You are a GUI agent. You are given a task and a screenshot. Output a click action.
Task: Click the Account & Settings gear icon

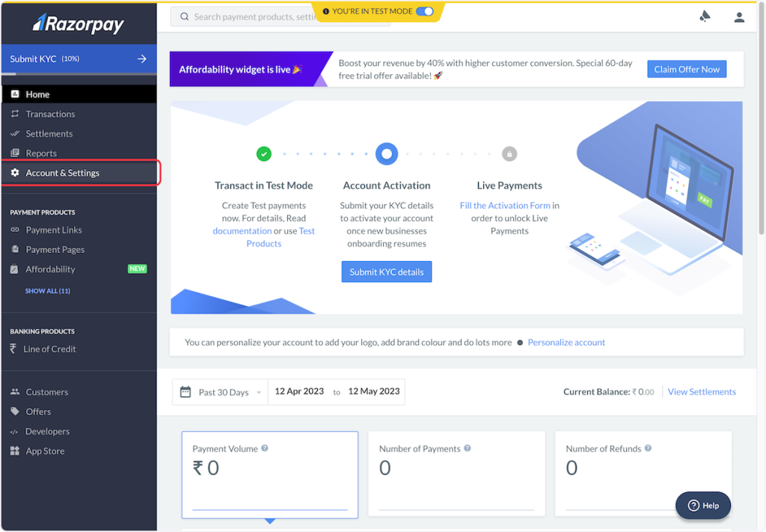pyautogui.click(x=15, y=173)
